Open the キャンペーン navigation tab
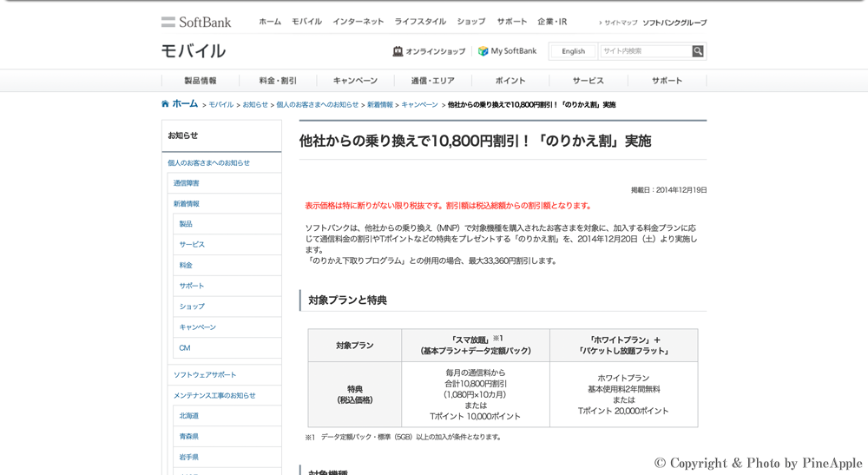Viewport: 868px width, 475px height. click(x=355, y=81)
